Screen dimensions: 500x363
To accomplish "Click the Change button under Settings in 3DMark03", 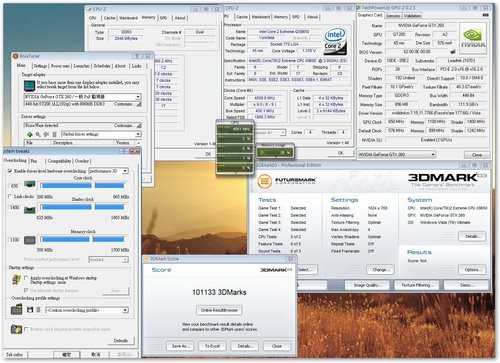I will click(x=380, y=269).
